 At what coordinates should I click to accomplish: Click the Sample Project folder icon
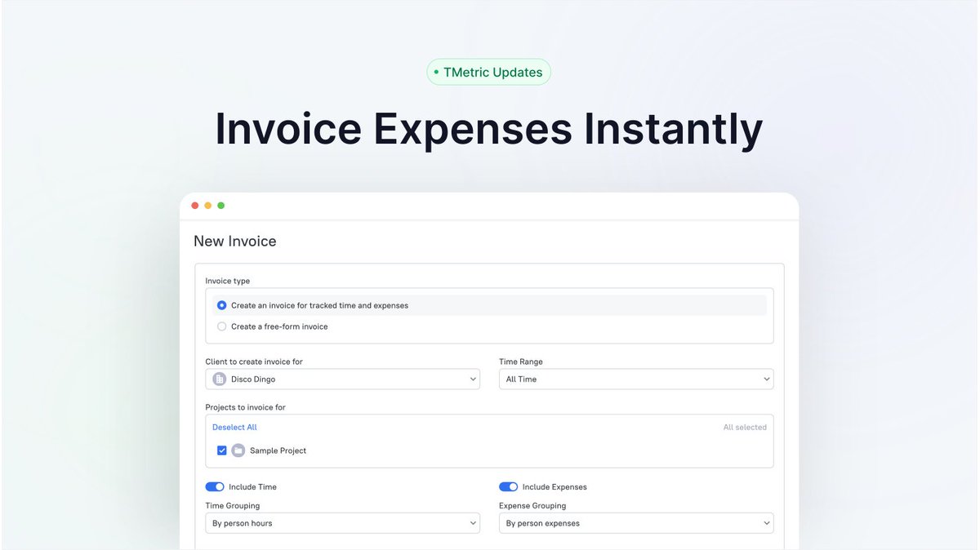[x=238, y=450]
